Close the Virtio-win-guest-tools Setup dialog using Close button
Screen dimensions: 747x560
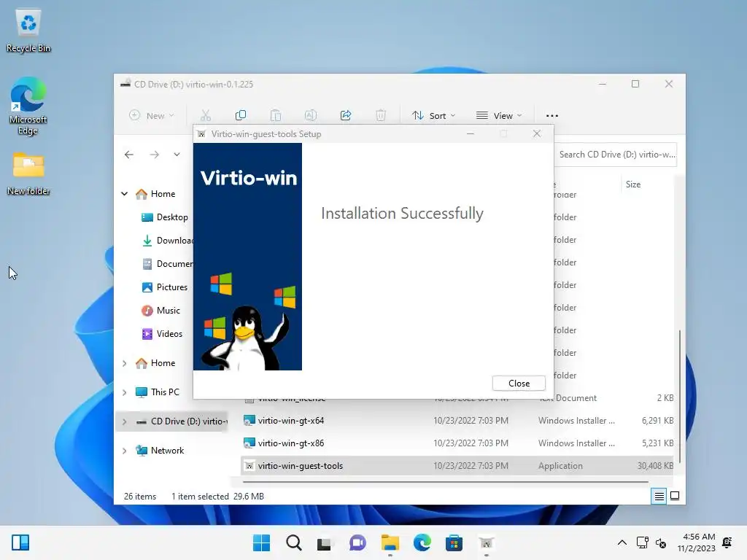click(519, 384)
